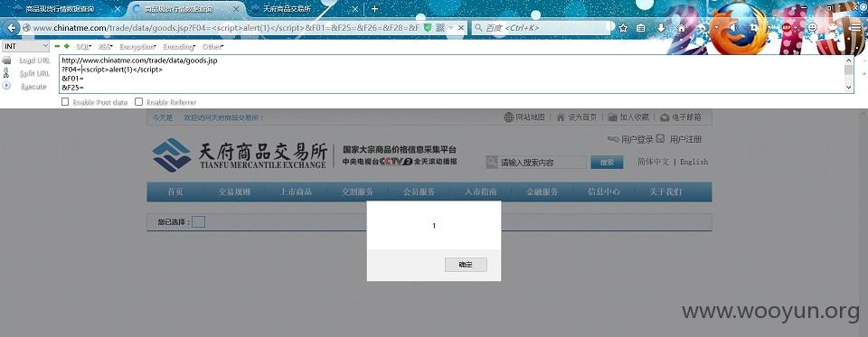Select the loading second tab
Viewport: 868px width, 337px height.
(x=185, y=9)
